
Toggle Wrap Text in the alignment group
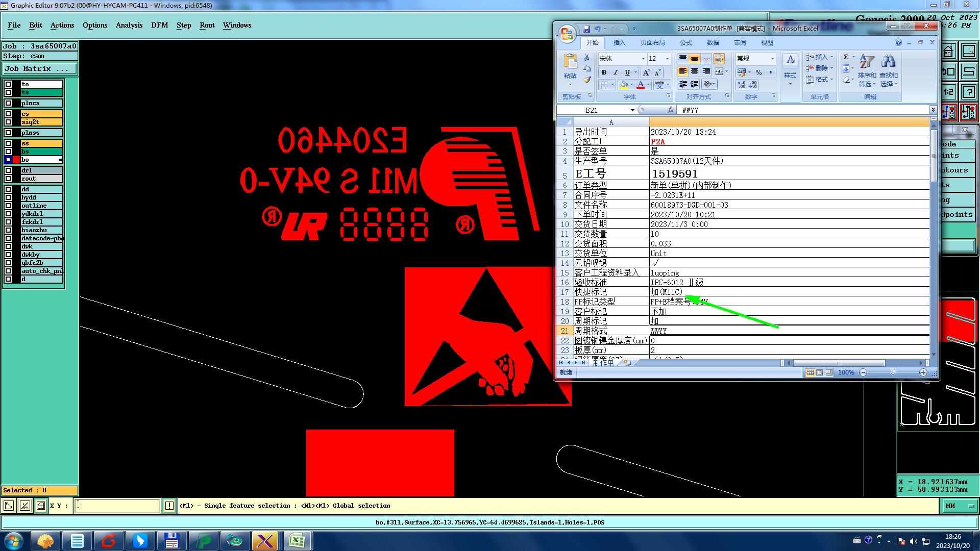click(719, 59)
